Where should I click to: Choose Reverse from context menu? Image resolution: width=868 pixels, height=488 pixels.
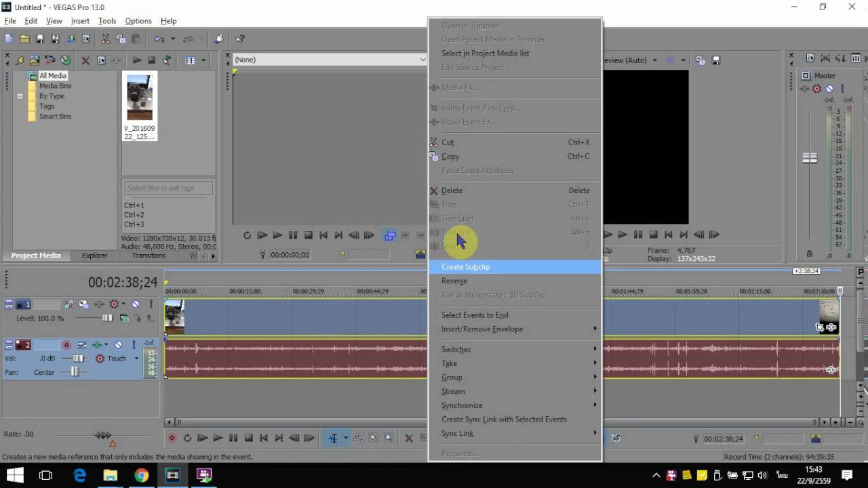tap(515, 281)
